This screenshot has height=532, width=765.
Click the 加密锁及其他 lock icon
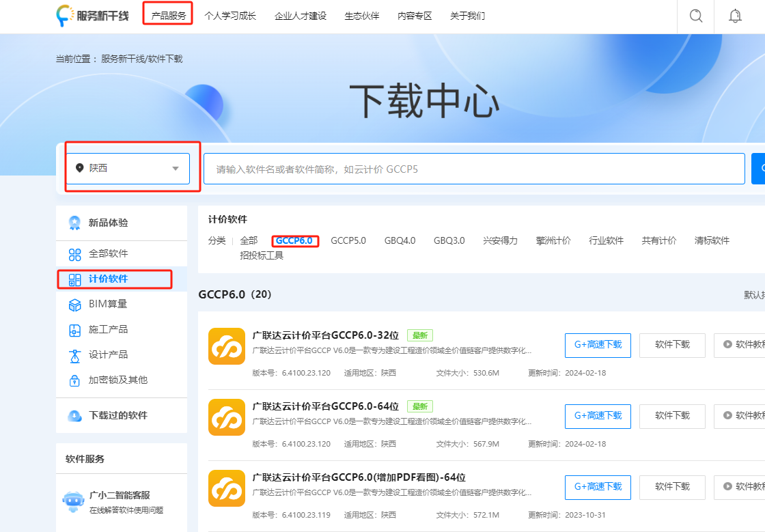click(x=74, y=380)
